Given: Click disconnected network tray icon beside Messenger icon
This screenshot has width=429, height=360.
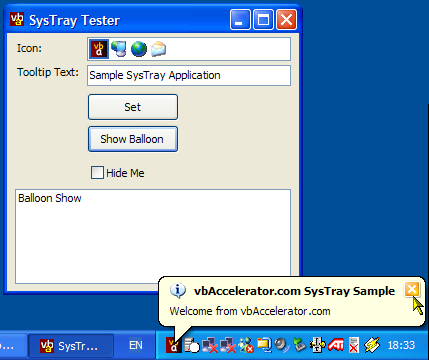Looking at the screenshot, I should 228,345.
